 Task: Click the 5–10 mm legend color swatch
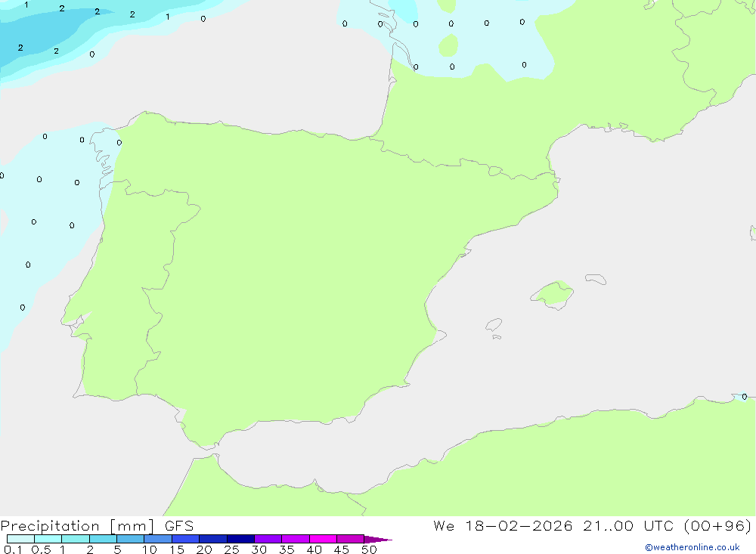click(x=130, y=539)
